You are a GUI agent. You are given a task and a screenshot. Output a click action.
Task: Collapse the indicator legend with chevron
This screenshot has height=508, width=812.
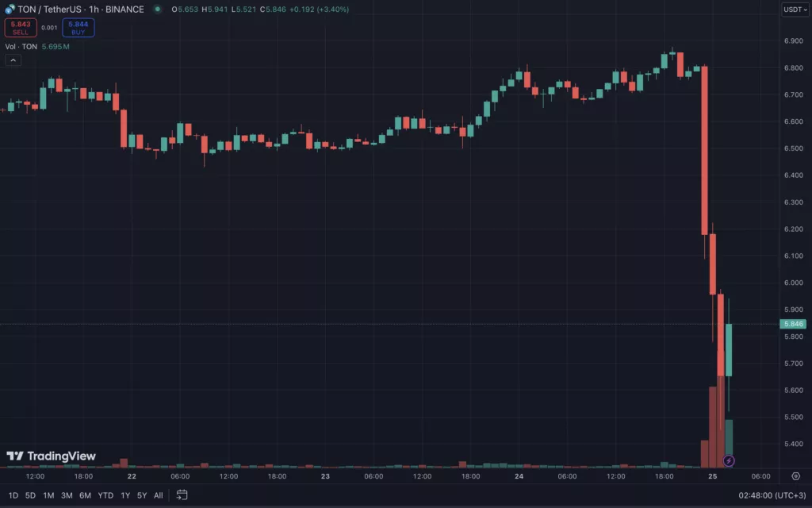pyautogui.click(x=13, y=60)
